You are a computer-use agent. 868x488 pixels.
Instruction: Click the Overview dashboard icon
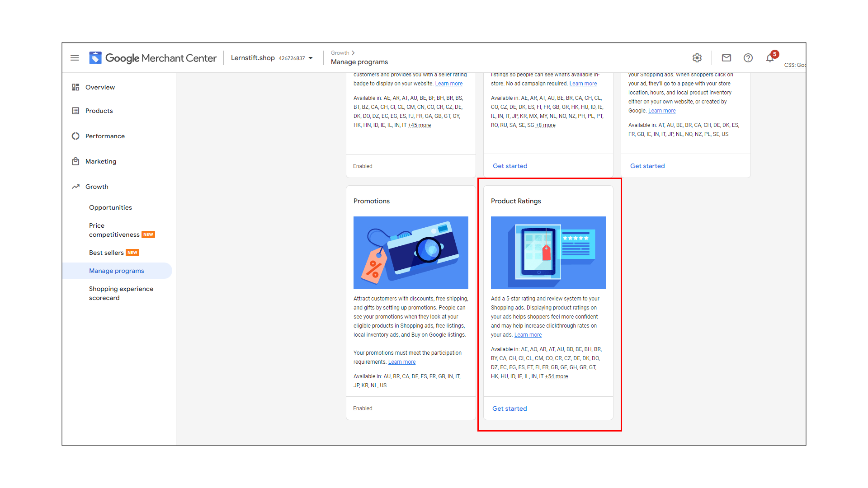(x=75, y=87)
